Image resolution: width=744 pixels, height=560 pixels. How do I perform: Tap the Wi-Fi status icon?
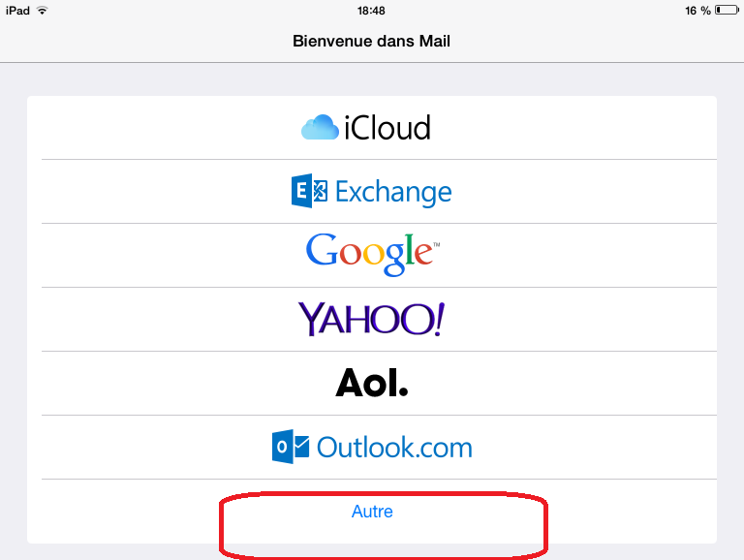(43, 11)
